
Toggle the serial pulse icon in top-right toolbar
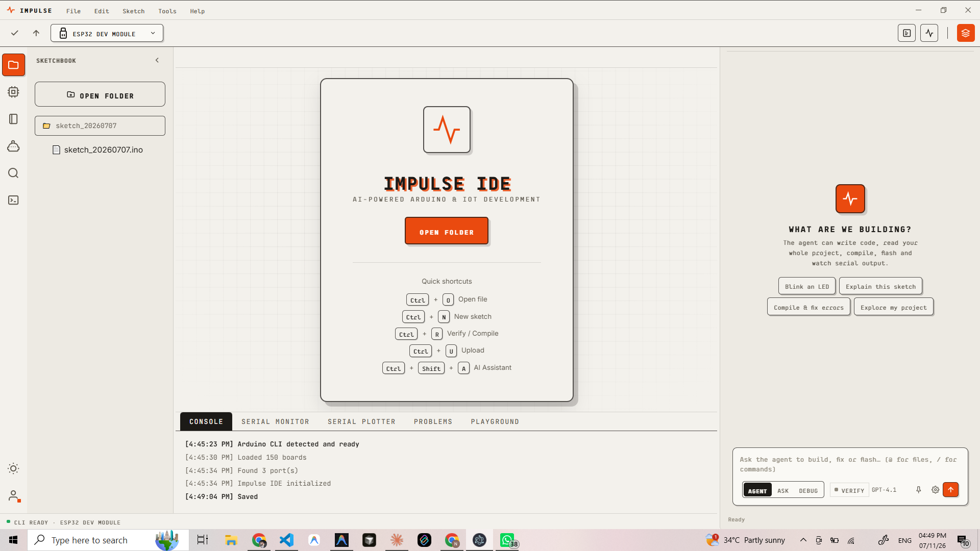[929, 33]
